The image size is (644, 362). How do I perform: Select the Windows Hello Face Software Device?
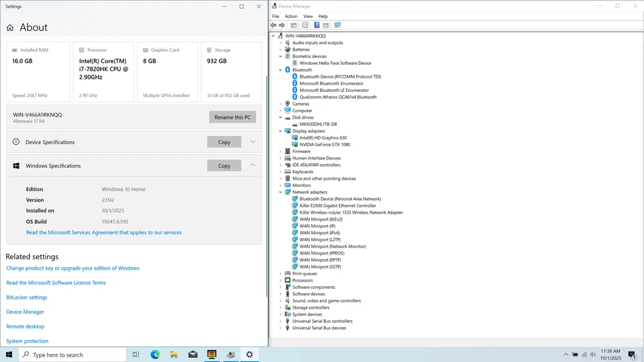click(335, 63)
